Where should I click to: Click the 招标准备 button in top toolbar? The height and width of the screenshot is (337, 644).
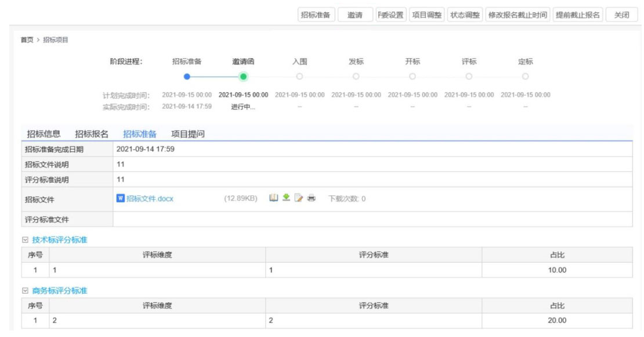point(316,15)
